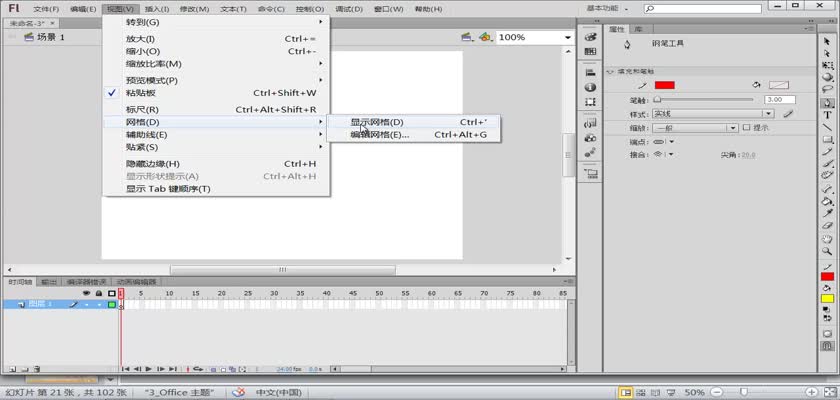Open the Info panel icon
The width and height of the screenshot is (840, 400).
pos(590,87)
